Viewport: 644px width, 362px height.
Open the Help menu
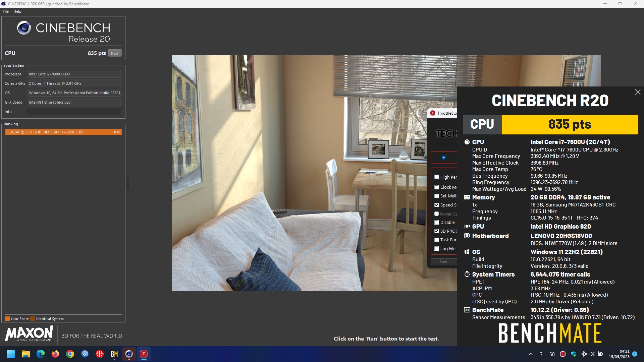[x=17, y=11]
